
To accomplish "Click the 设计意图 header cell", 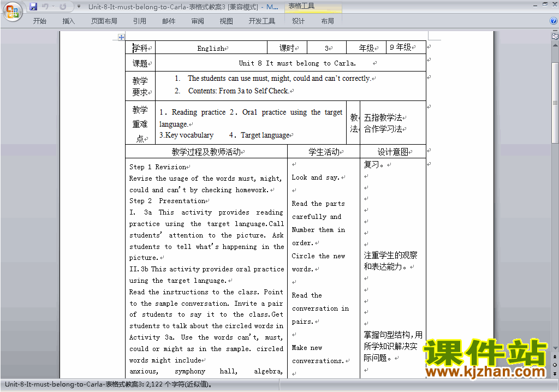I will [x=393, y=152].
